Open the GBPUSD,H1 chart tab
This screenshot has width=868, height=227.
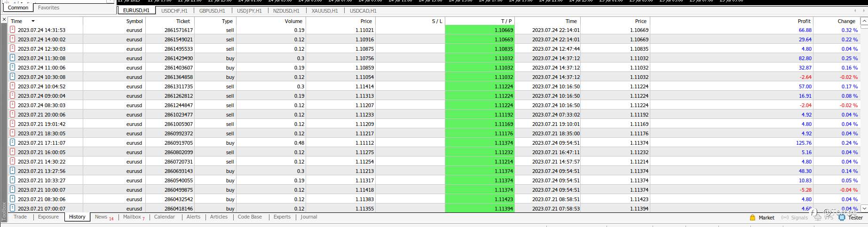(x=212, y=11)
